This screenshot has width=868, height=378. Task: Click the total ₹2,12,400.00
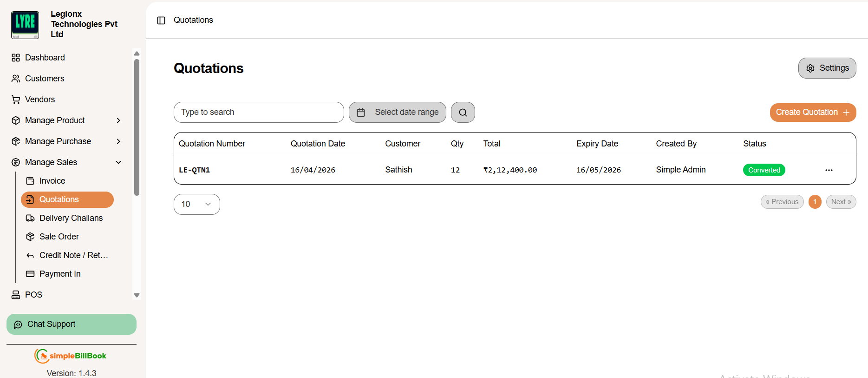click(x=510, y=170)
